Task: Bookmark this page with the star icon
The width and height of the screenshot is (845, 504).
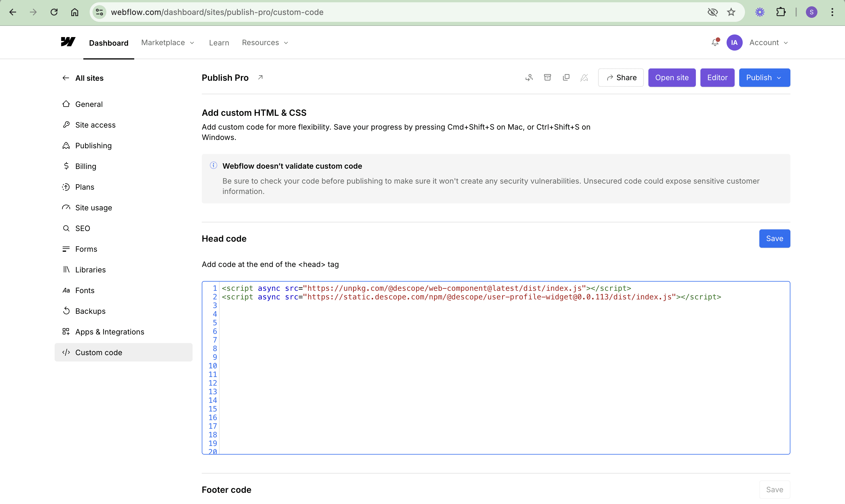Action: (x=731, y=12)
